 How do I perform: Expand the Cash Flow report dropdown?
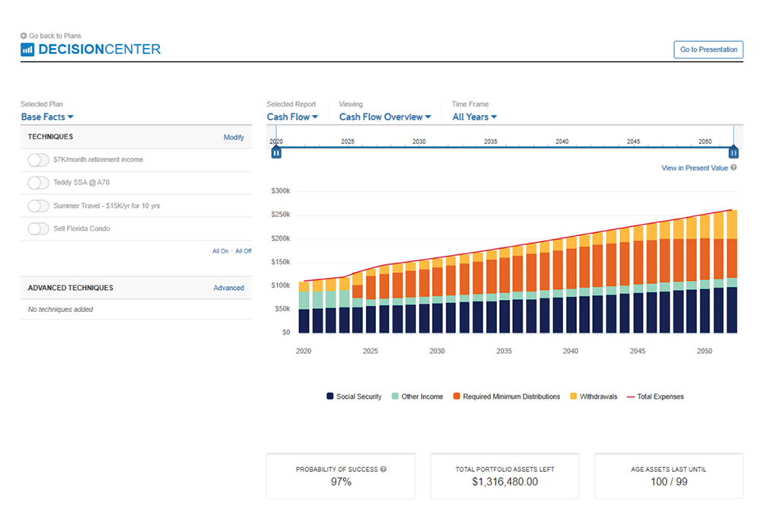tap(292, 117)
